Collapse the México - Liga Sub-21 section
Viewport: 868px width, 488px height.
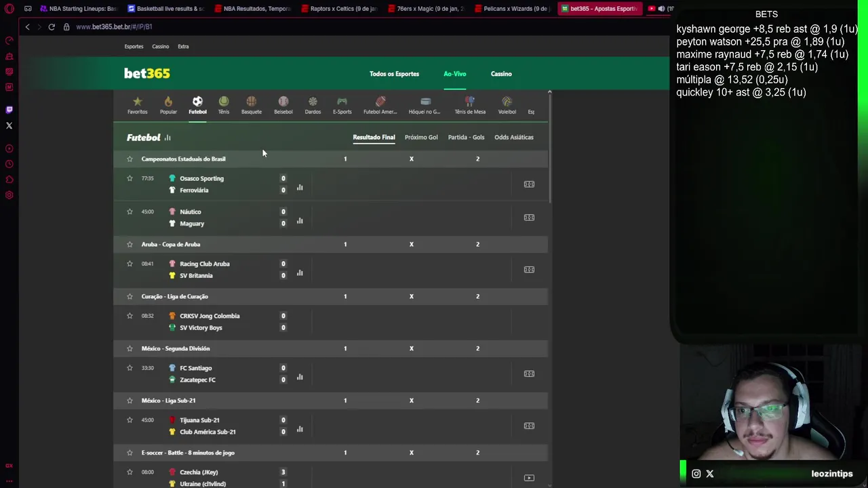(x=168, y=401)
